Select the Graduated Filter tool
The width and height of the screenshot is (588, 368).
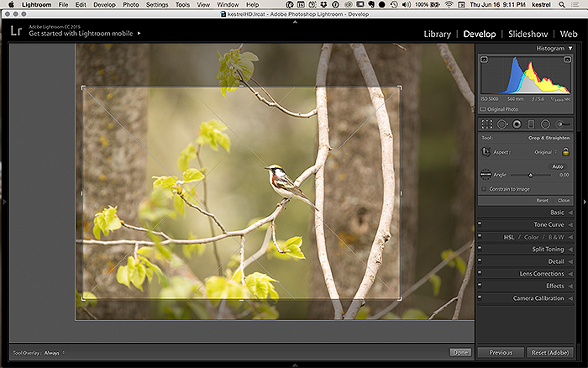click(x=531, y=124)
